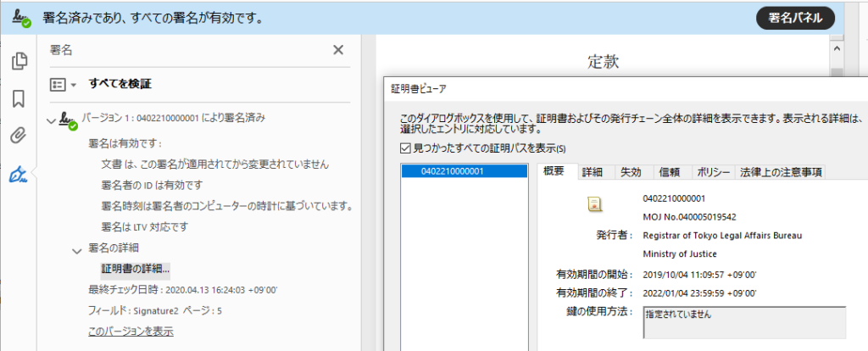Click the 署名パネル button
868x351 pixels.
796,18
